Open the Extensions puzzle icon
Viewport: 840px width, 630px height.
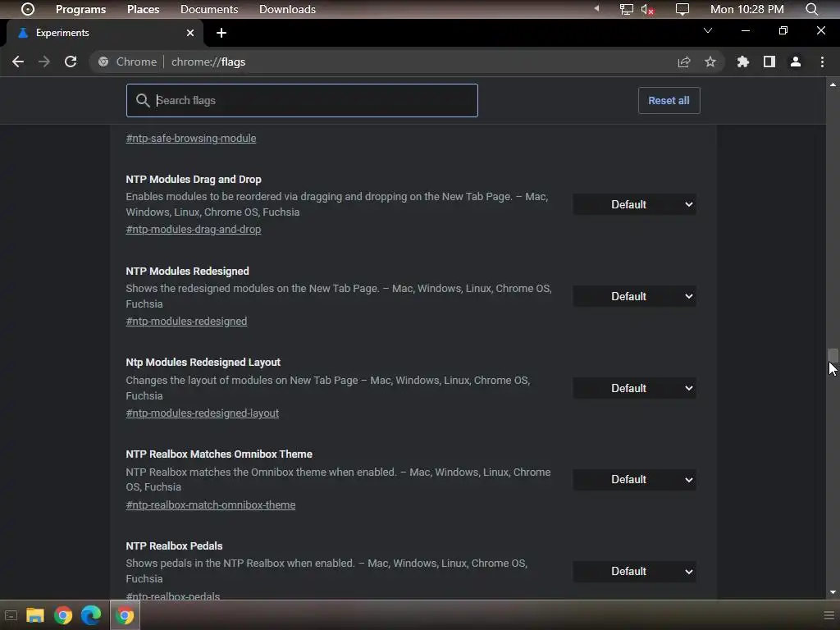click(x=743, y=62)
